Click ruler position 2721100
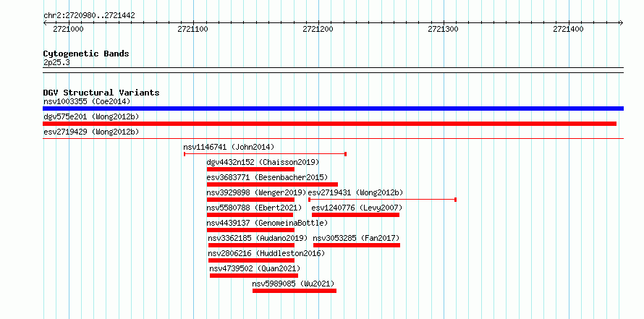The height and width of the screenshot is (319, 644). (193, 29)
